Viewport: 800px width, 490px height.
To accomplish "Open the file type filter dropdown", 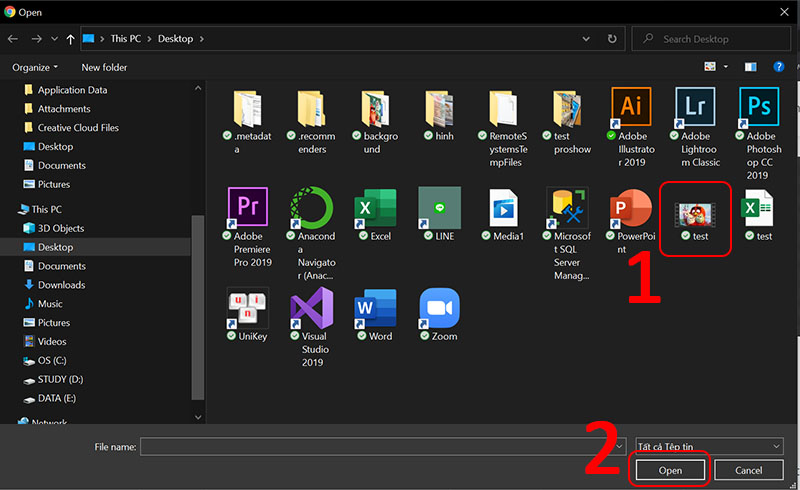I will pyautogui.click(x=708, y=445).
